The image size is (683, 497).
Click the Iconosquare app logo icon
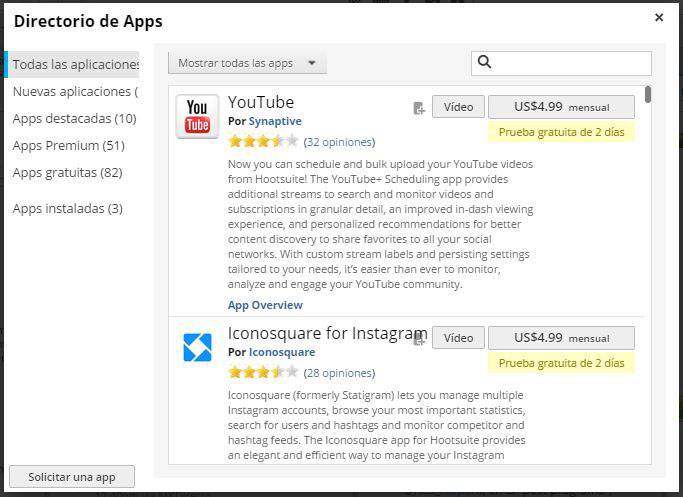(197, 347)
